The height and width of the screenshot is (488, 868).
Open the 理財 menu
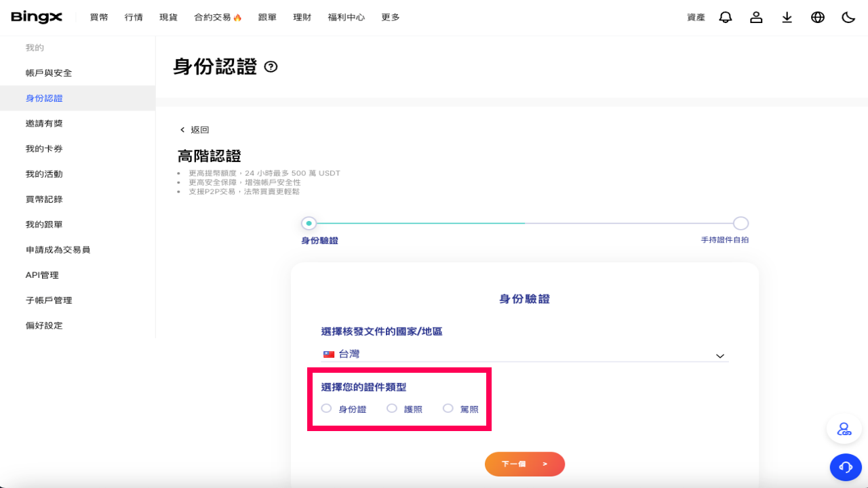coord(302,17)
